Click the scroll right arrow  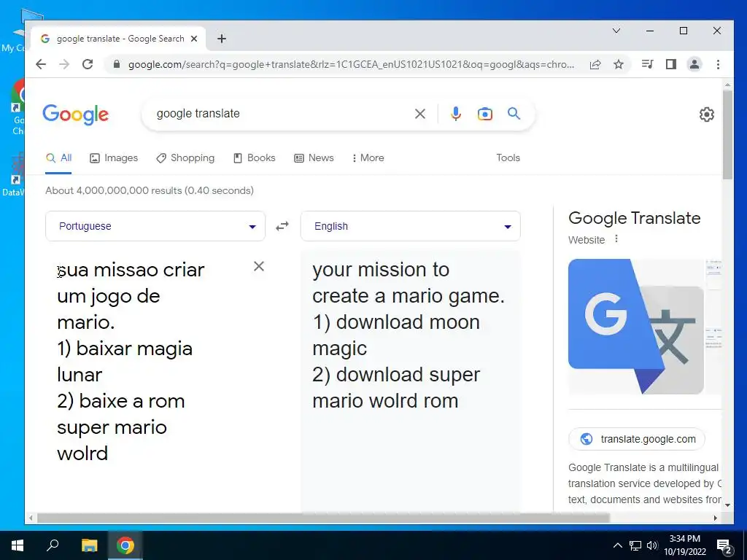tap(715, 518)
